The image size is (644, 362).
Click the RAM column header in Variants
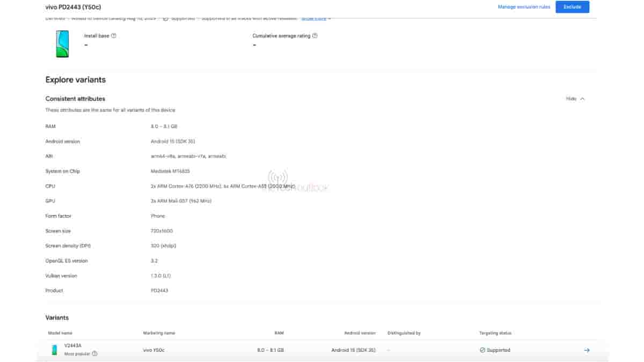point(279,333)
